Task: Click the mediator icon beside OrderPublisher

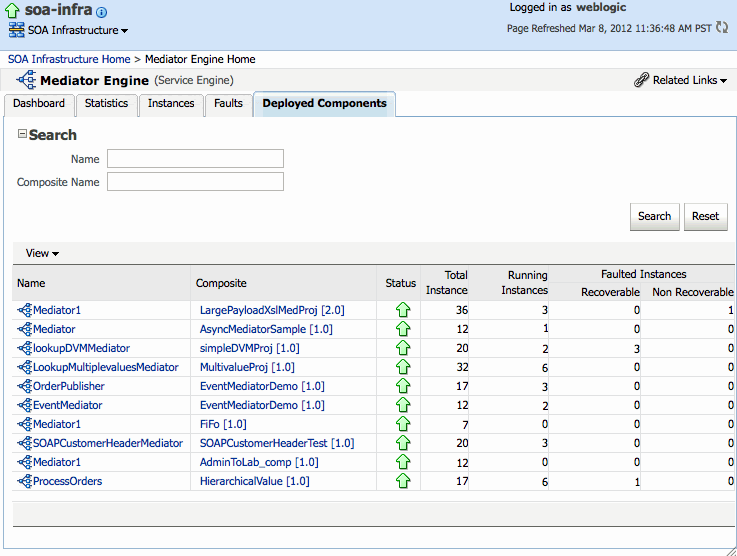Action: (24, 386)
